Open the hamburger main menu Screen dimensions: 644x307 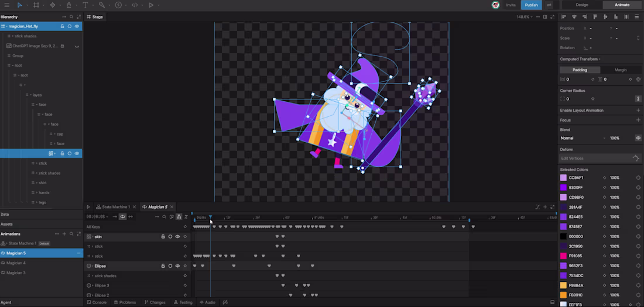click(x=6, y=5)
